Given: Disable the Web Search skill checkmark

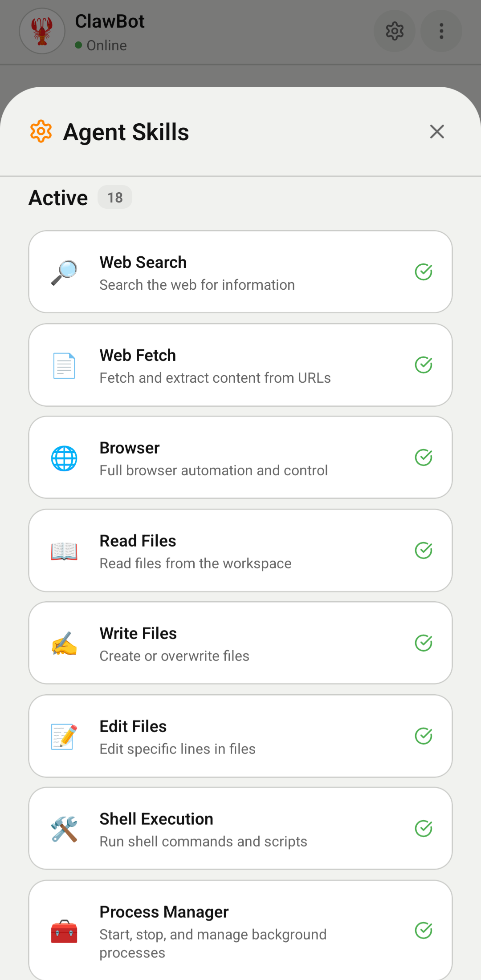Looking at the screenshot, I should [424, 271].
